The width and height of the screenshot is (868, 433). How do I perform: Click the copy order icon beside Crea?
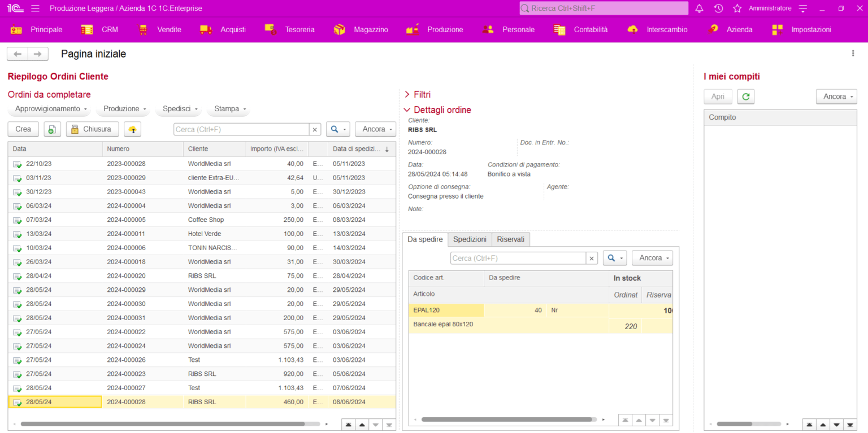point(51,129)
